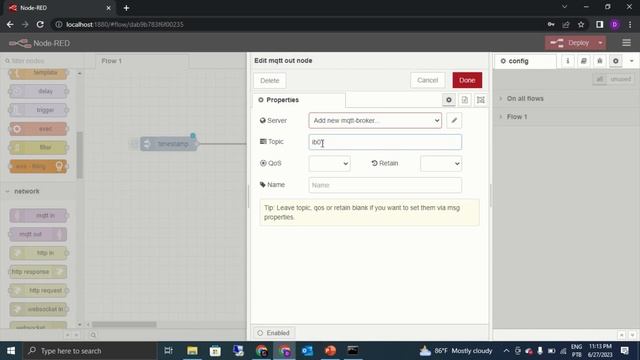This screenshot has width=640, height=360.
Task: Open the sidebar config gear icon
Action: click(615, 61)
